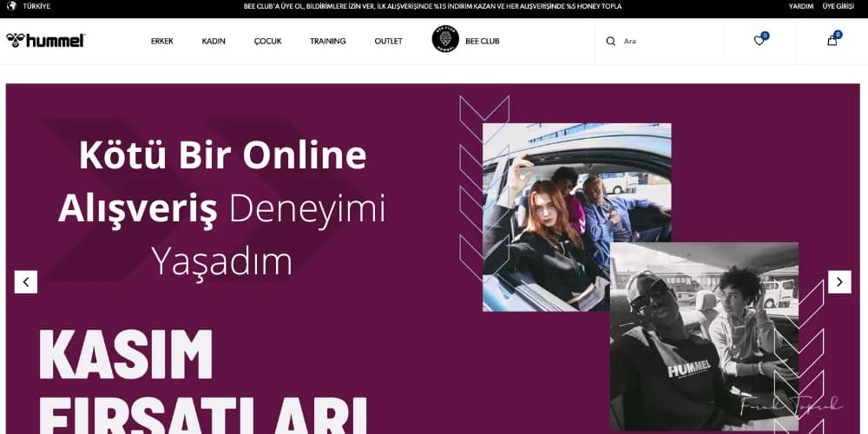Open the TÜRKİYE country selector
This screenshot has width=868, height=434.
[36, 7]
